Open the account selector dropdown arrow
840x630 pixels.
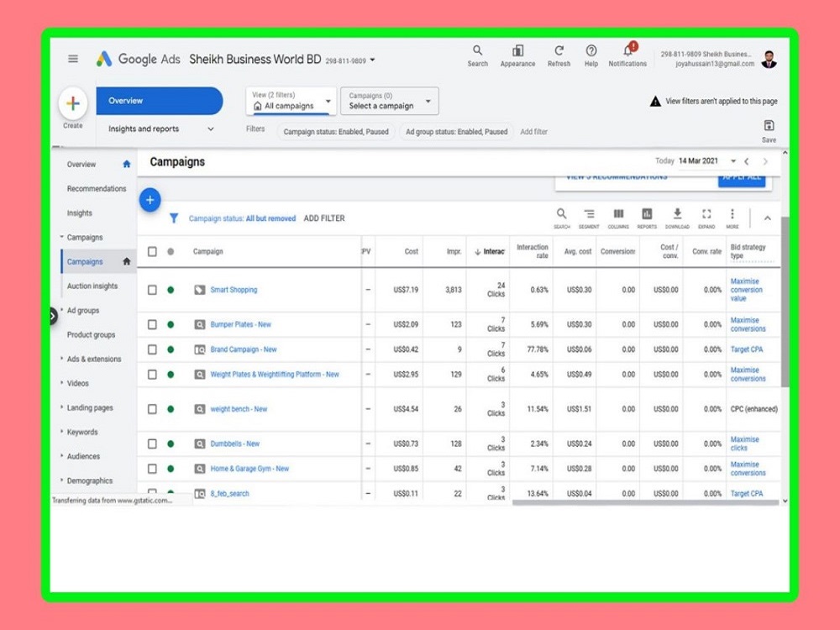click(x=372, y=60)
